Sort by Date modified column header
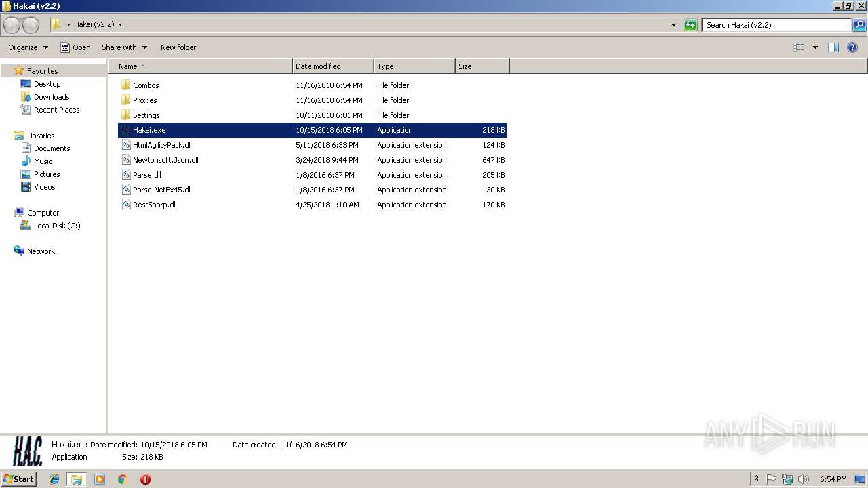Screen dimensions: 868x488 pos(333,66)
